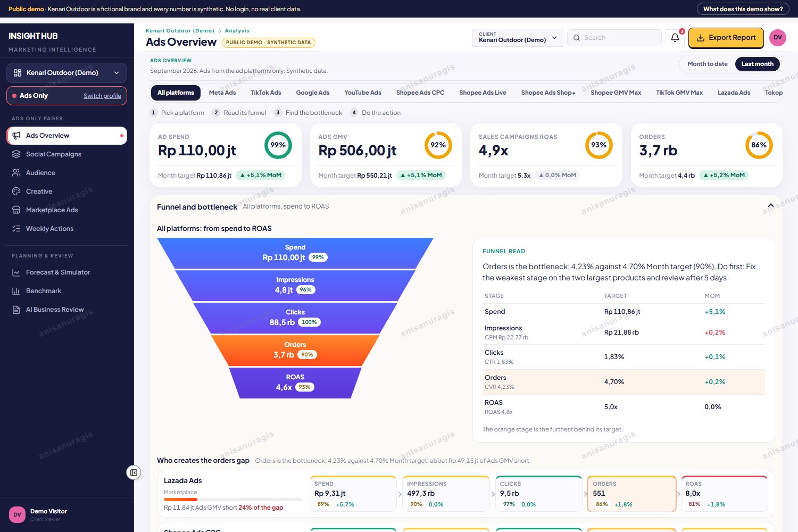Click the ROAS 93% progress ring
This screenshot has width=798, height=532.
pos(599,145)
